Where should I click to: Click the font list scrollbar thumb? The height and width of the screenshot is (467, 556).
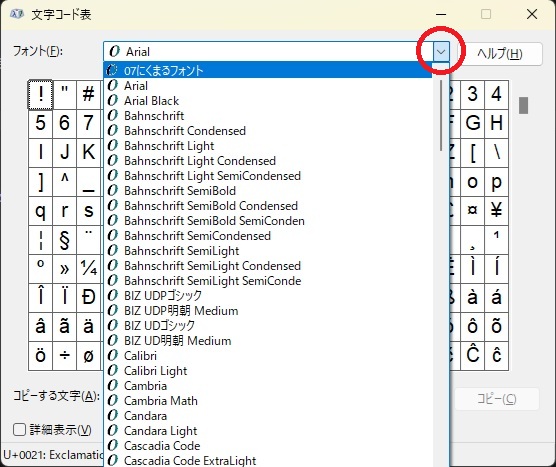click(441, 115)
